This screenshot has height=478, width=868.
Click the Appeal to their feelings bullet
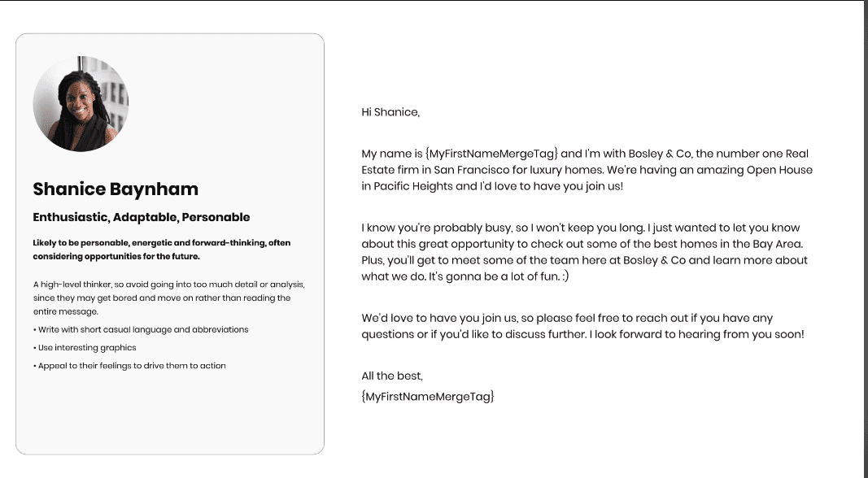(x=129, y=366)
